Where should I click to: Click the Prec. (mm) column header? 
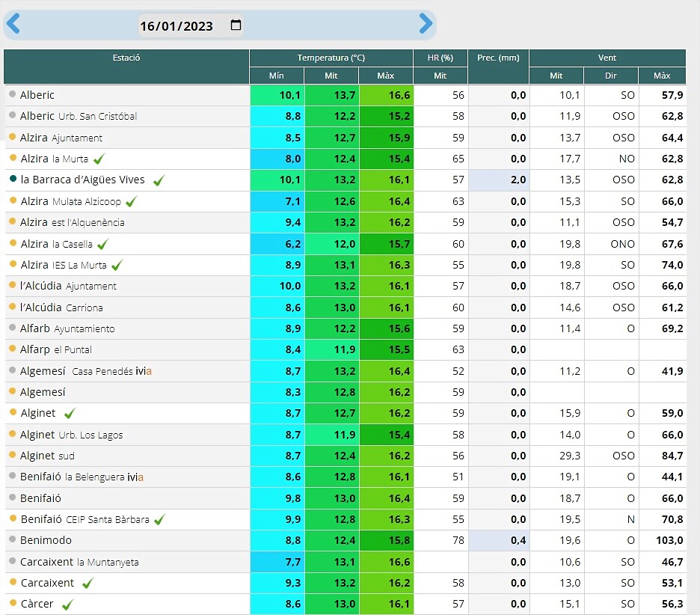tap(498, 66)
